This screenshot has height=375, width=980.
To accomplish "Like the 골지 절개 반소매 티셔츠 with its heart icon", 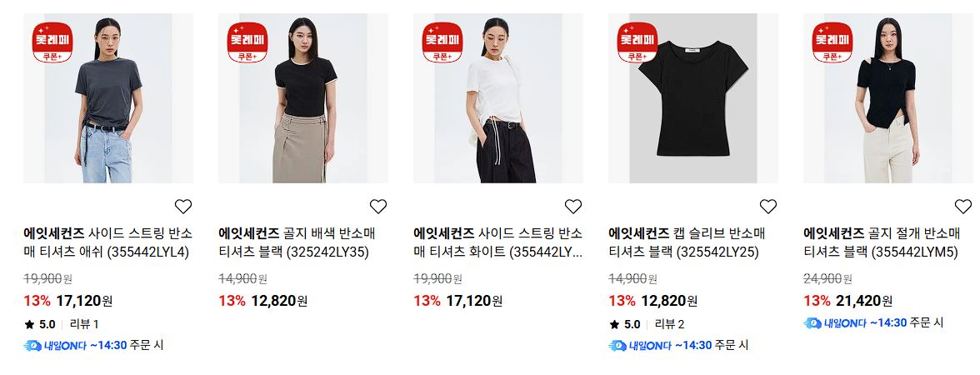I will (963, 207).
